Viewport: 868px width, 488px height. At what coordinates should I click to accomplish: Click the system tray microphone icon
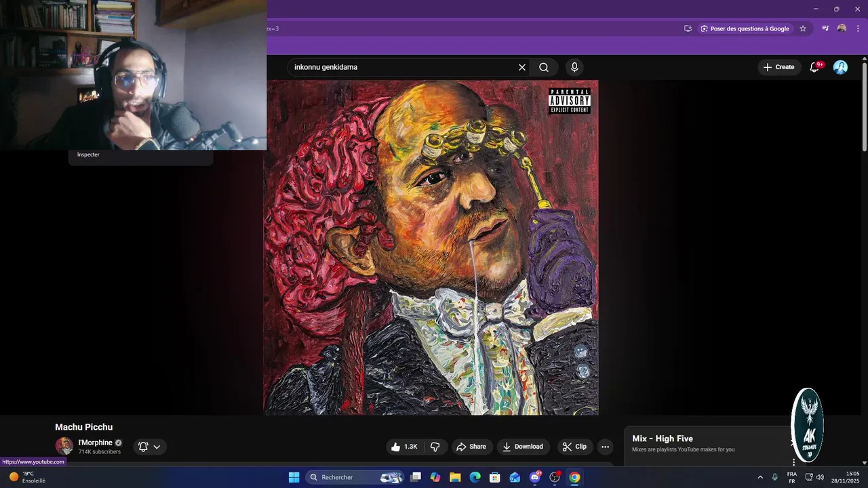[x=774, y=477]
